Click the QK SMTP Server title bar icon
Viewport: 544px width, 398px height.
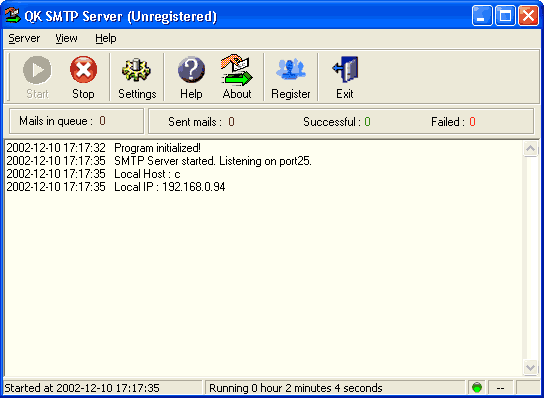pos(12,16)
